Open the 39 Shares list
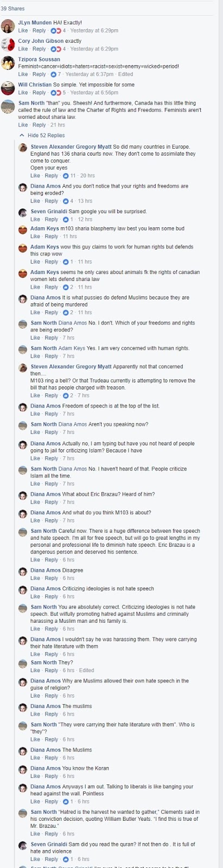223x868 pixels. pyautogui.click(x=12, y=9)
